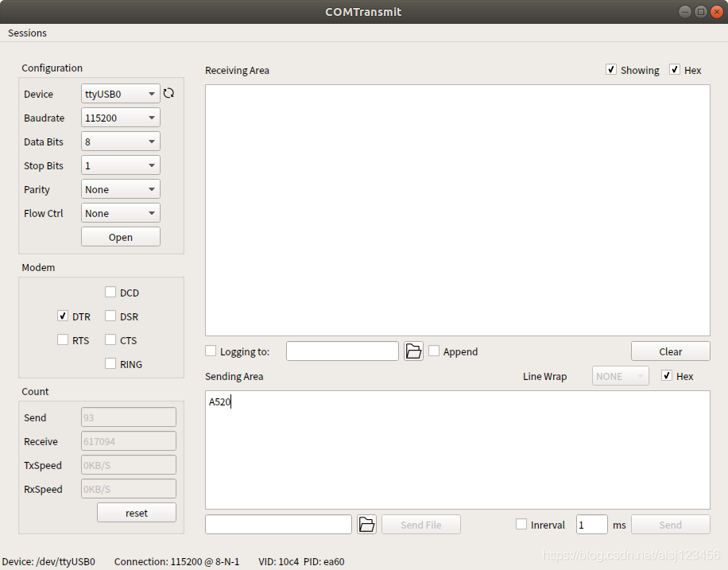Viewport: 728px width, 570px height.
Task: Toggle the CTS checkbox
Action: pyautogui.click(x=110, y=339)
